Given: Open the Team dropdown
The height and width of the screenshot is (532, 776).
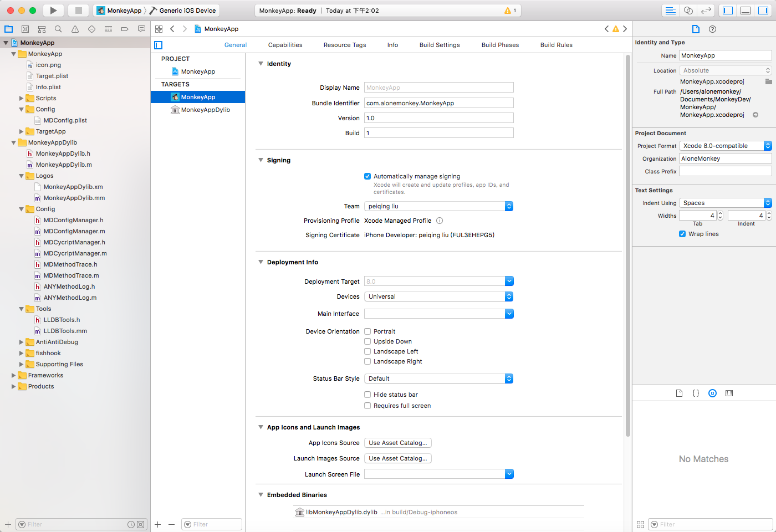Looking at the screenshot, I should 439,206.
